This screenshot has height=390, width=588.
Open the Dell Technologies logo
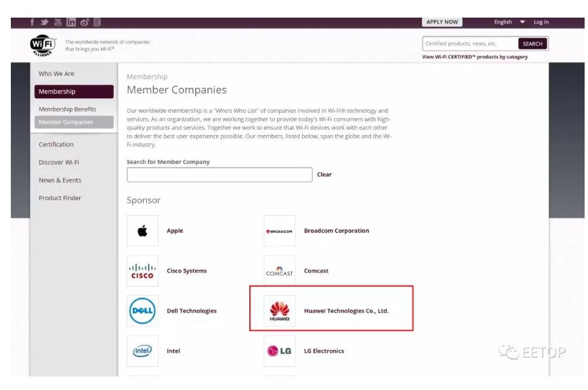click(142, 311)
